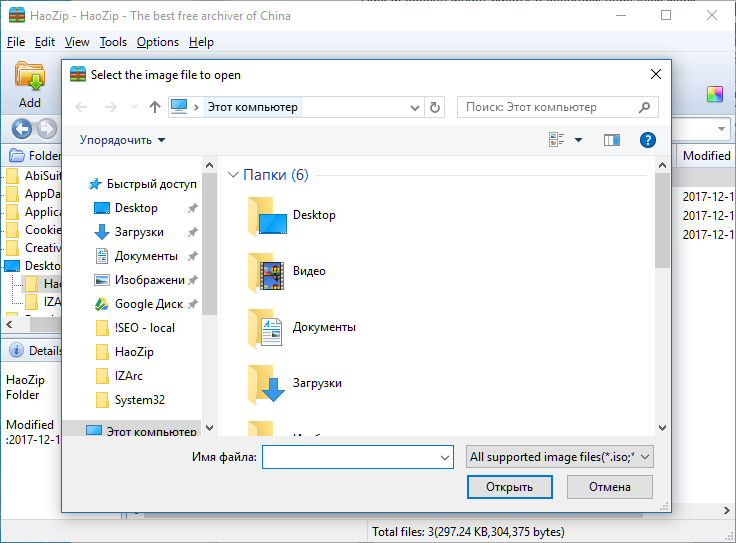Open the File menu

(x=16, y=42)
